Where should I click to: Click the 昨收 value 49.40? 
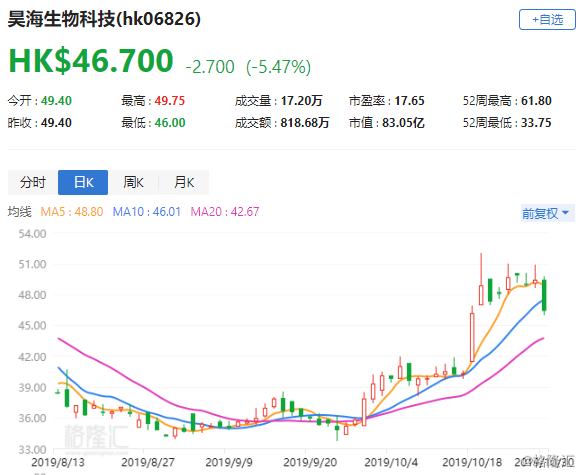tap(56, 122)
